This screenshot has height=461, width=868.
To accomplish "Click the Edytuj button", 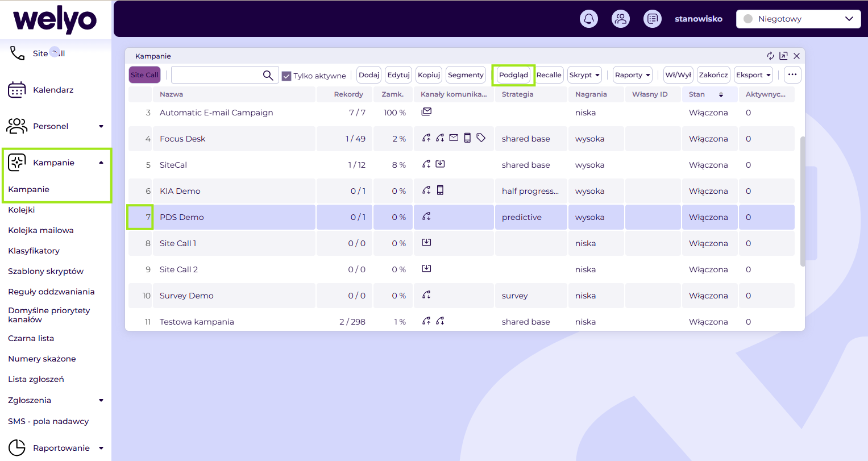I will pyautogui.click(x=398, y=75).
